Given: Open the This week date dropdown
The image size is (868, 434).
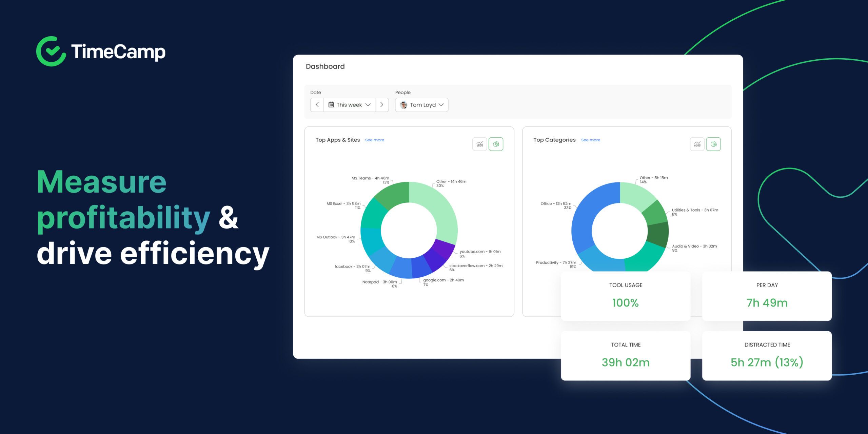Looking at the screenshot, I should pyautogui.click(x=349, y=105).
